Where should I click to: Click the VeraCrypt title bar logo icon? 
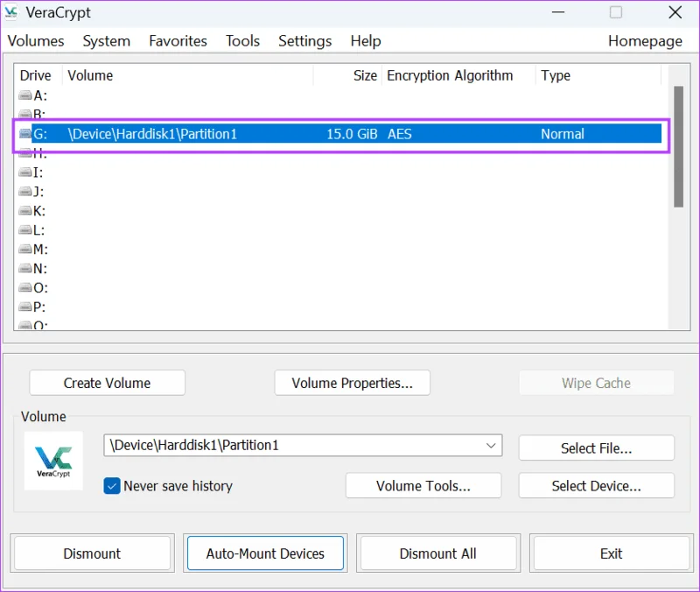(x=11, y=12)
